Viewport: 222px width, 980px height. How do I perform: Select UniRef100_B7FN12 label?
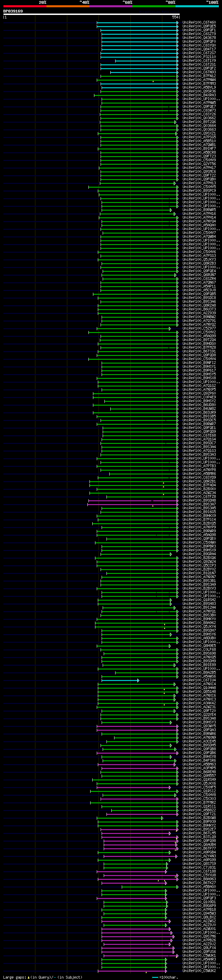pos(199,76)
